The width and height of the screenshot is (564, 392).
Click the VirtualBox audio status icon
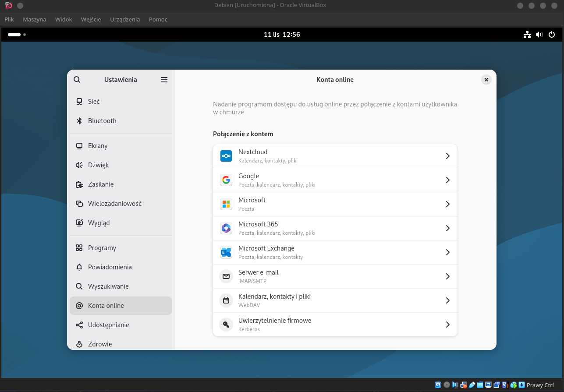pos(455,385)
